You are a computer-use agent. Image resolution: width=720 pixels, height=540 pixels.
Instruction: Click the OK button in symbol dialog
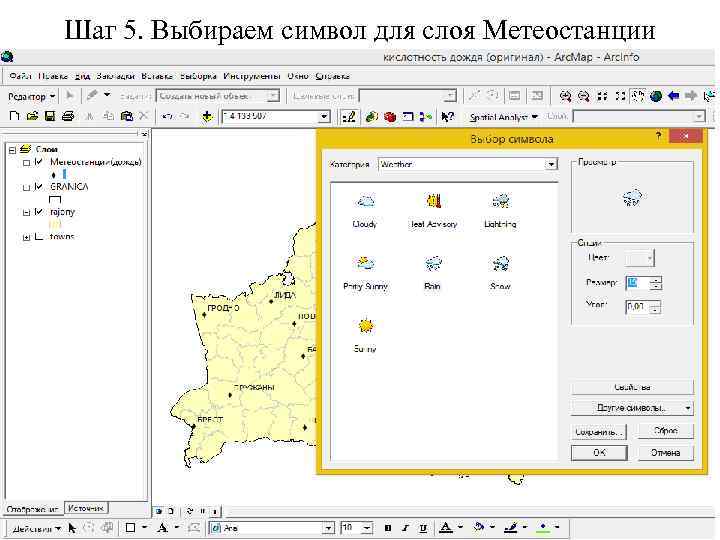[x=599, y=452]
